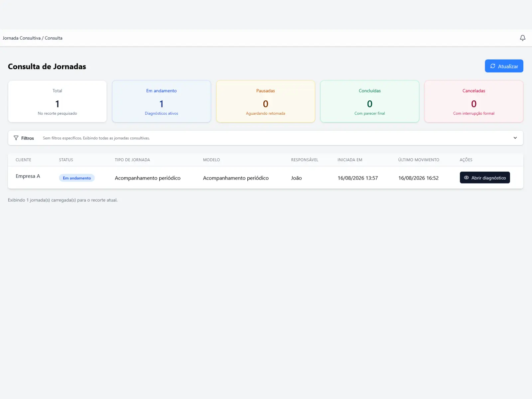Click the Em andamento status badge
Viewport: 532px width, 399px height.
pyautogui.click(x=77, y=178)
